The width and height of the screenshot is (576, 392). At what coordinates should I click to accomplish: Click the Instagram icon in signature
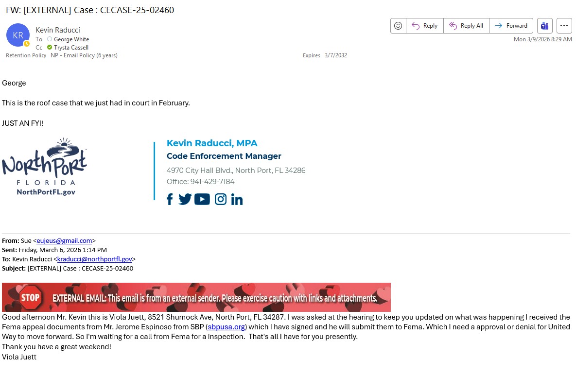tap(221, 199)
